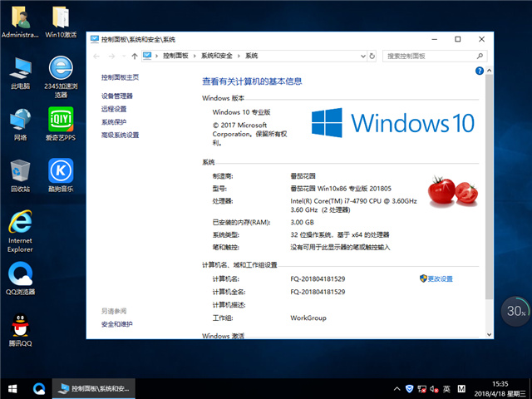Switch the 英 input language indicator
Image resolution: width=532 pixels, height=399 pixels.
click(447, 389)
